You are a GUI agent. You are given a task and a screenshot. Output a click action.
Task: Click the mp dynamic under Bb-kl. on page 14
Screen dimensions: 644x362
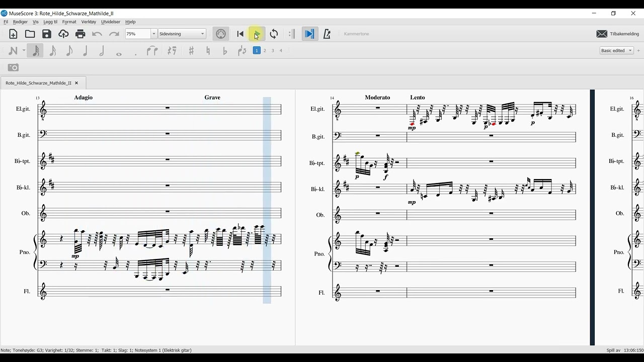point(412,203)
